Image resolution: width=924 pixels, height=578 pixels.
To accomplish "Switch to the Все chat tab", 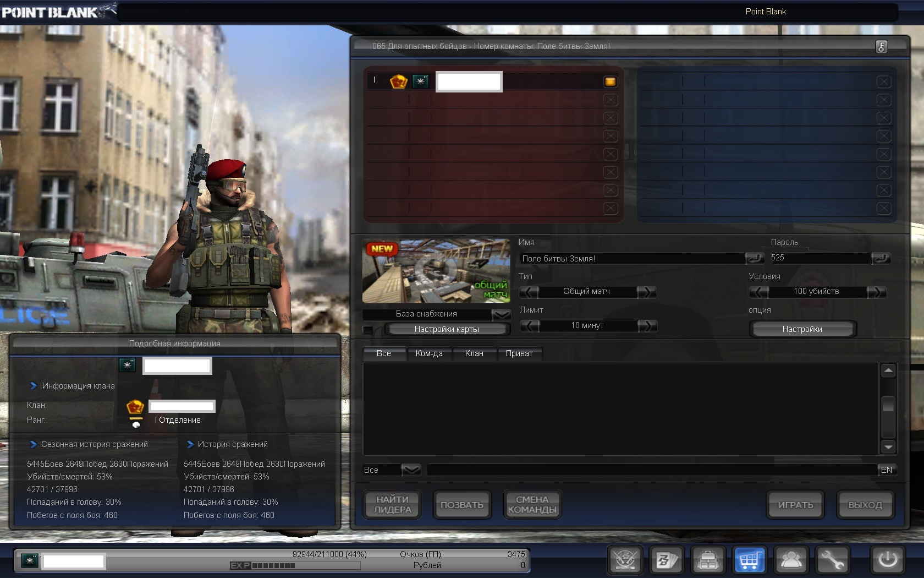I will pos(384,353).
